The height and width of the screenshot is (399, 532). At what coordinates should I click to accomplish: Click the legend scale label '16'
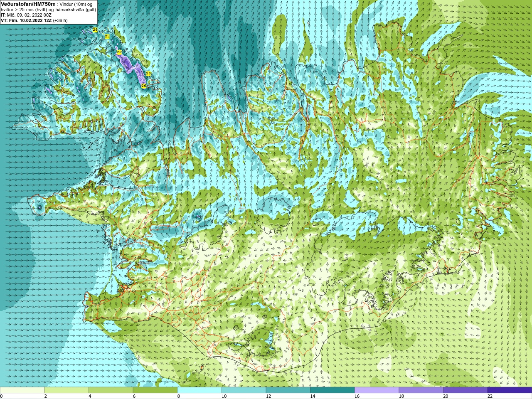[x=357, y=396]
